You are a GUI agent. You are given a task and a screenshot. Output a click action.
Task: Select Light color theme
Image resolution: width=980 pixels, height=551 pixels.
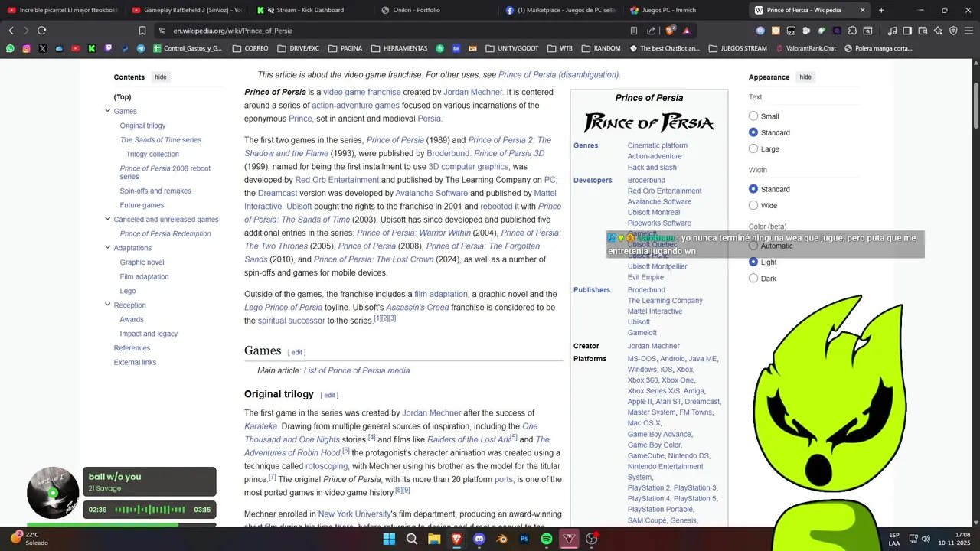click(753, 262)
